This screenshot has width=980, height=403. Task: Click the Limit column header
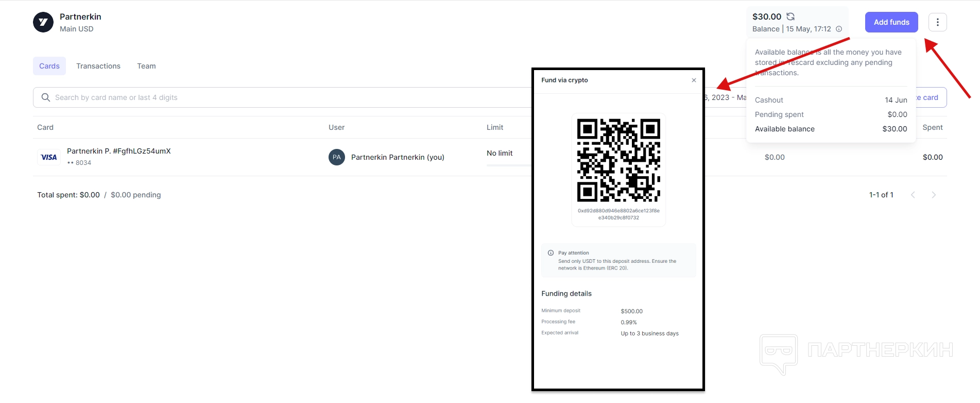point(495,127)
